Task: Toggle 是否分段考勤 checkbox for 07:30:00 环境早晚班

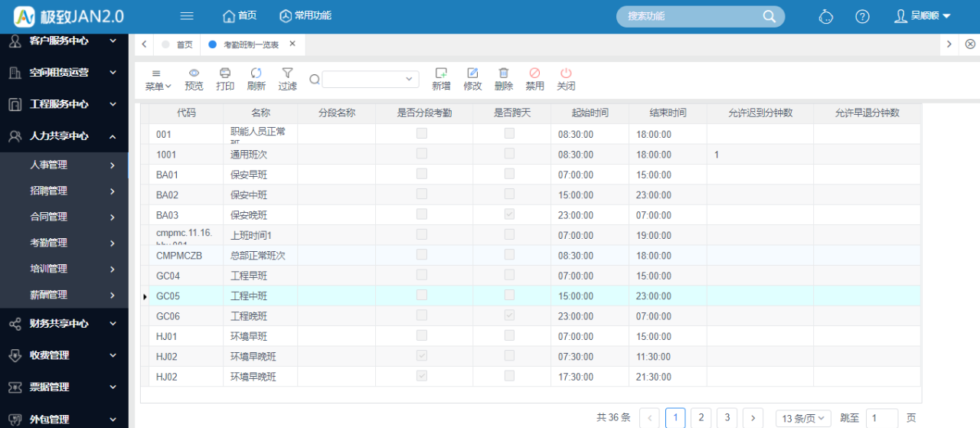Action: pos(422,356)
